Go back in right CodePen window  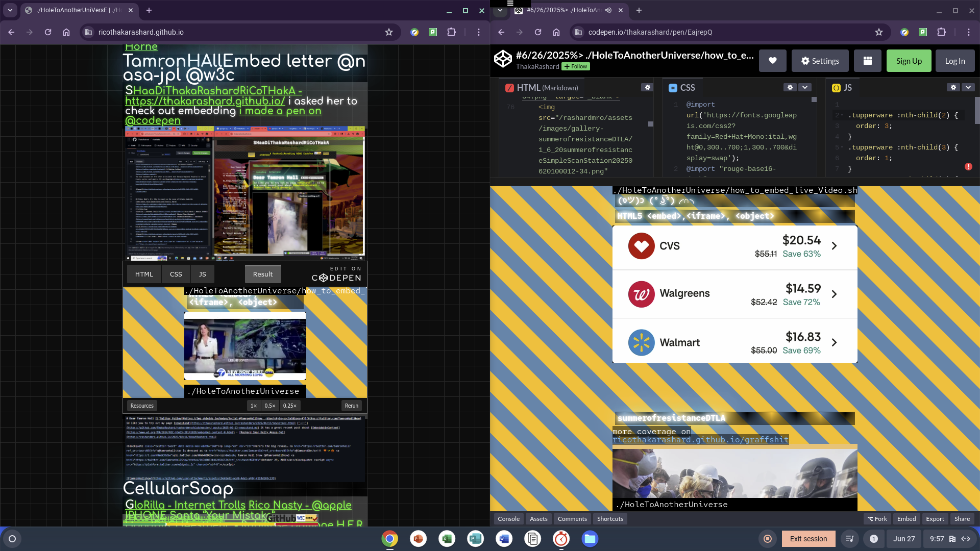click(501, 32)
